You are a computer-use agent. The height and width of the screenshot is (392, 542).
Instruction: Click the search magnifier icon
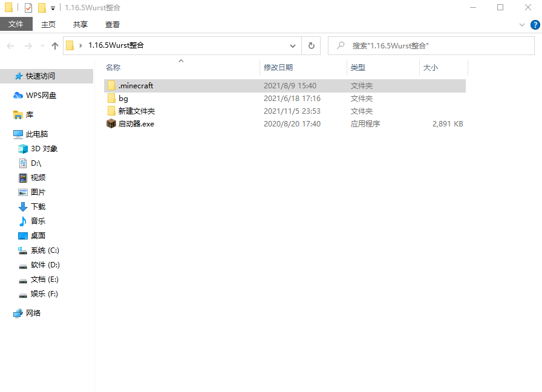[341, 45]
